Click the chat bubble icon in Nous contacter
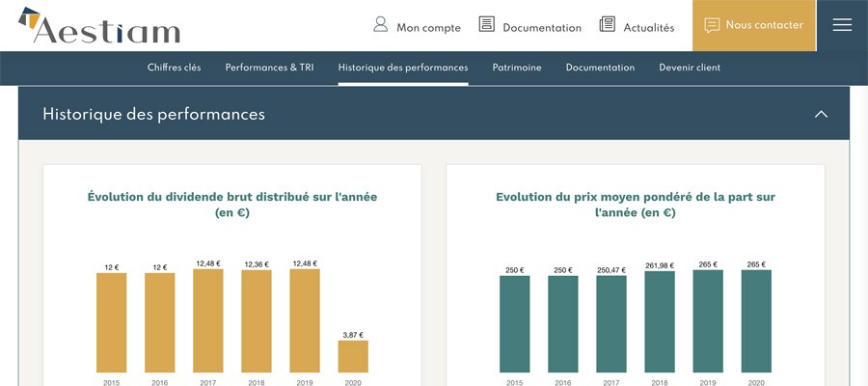 [712, 25]
